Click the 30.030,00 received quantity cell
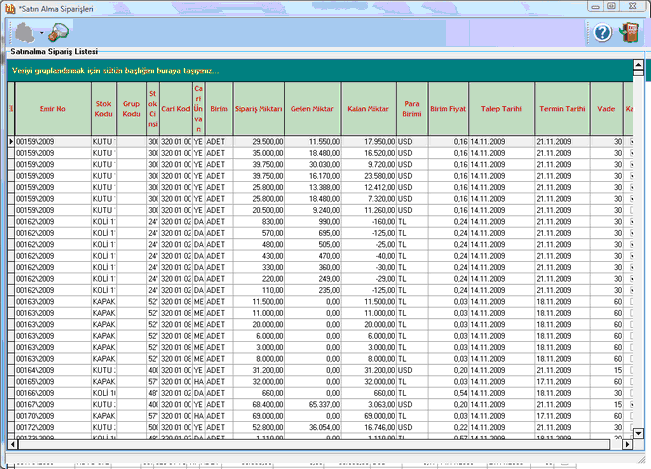Image resolution: width=651 pixels, height=469 pixels. (312, 164)
